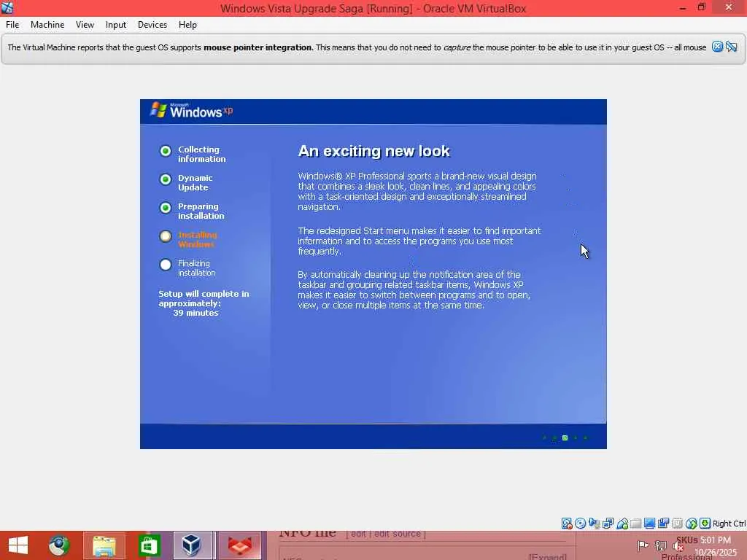747x560 pixels.
Task: Click the "Dynamic Update" step label
Action: click(x=196, y=182)
